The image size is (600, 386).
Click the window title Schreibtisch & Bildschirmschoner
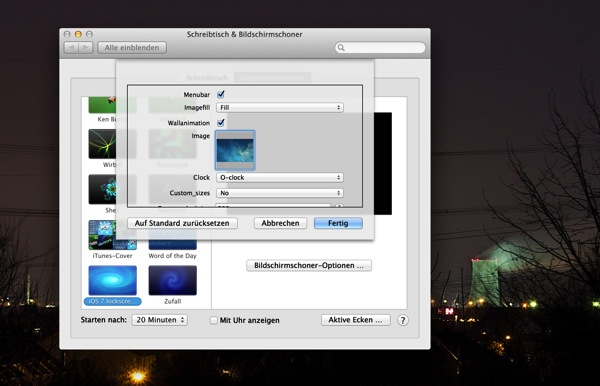pyautogui.click(x=245, y=34)
